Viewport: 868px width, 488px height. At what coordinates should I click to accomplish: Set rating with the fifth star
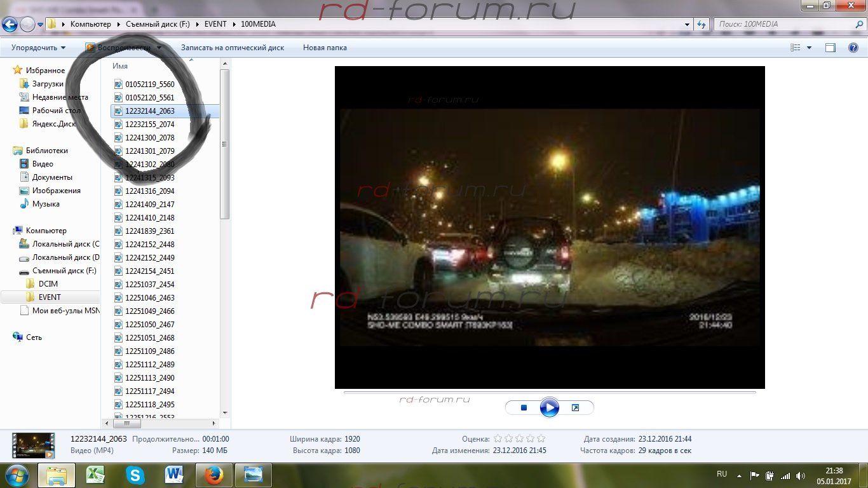541,438
